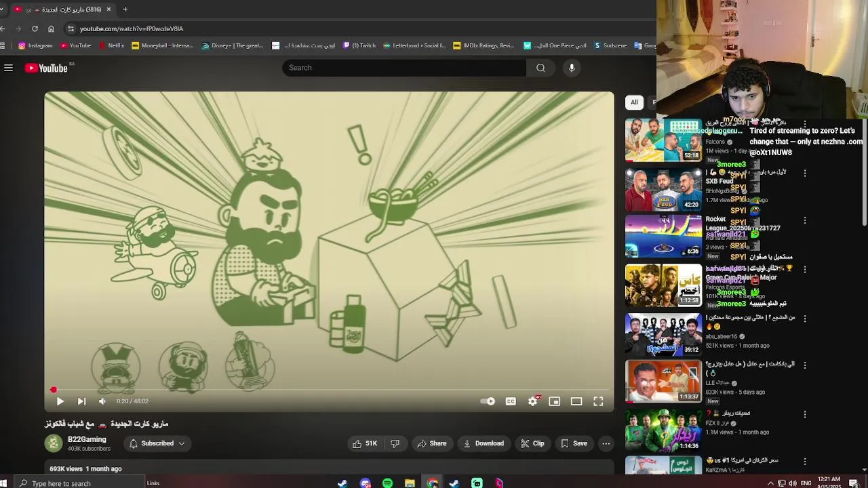The height and width of the screenshot is (488, 868).
Task: Click the search magnifier button
Action: pos(540,68)
